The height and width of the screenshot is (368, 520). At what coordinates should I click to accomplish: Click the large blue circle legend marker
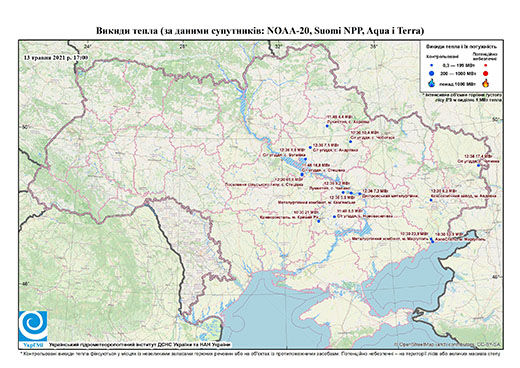coord(432,73)
